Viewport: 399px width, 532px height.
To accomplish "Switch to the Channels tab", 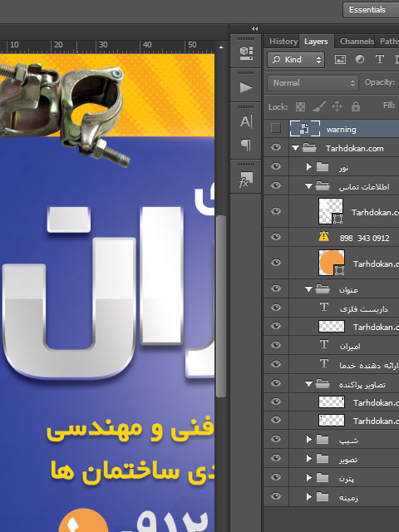I will (357, 42).
